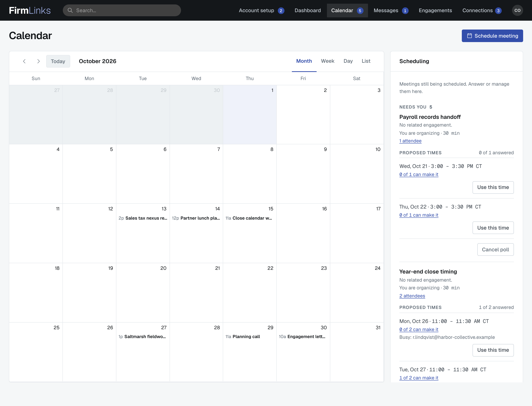Click the Year-end close timing title
The height and width of the screenshot is (406, 532).
428,272
